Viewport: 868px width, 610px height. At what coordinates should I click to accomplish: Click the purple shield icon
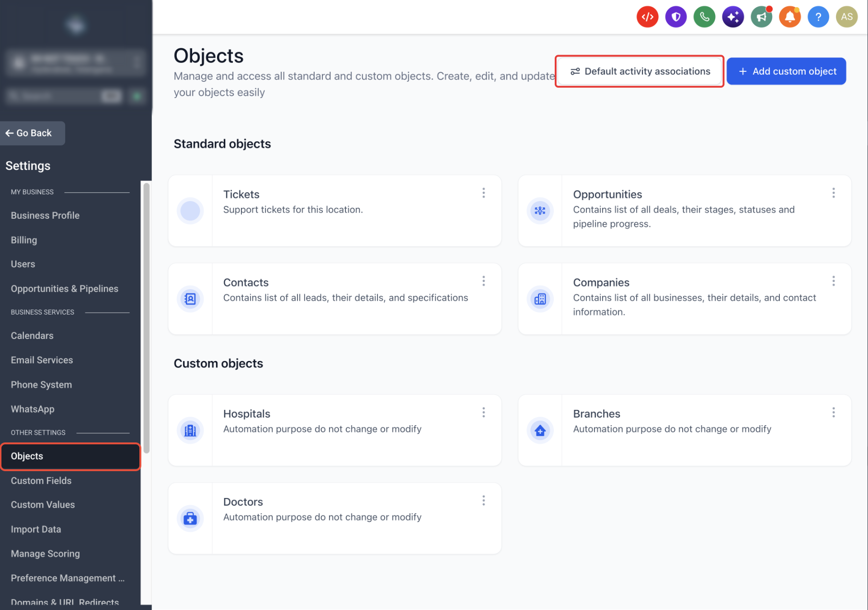click(676, 17)
